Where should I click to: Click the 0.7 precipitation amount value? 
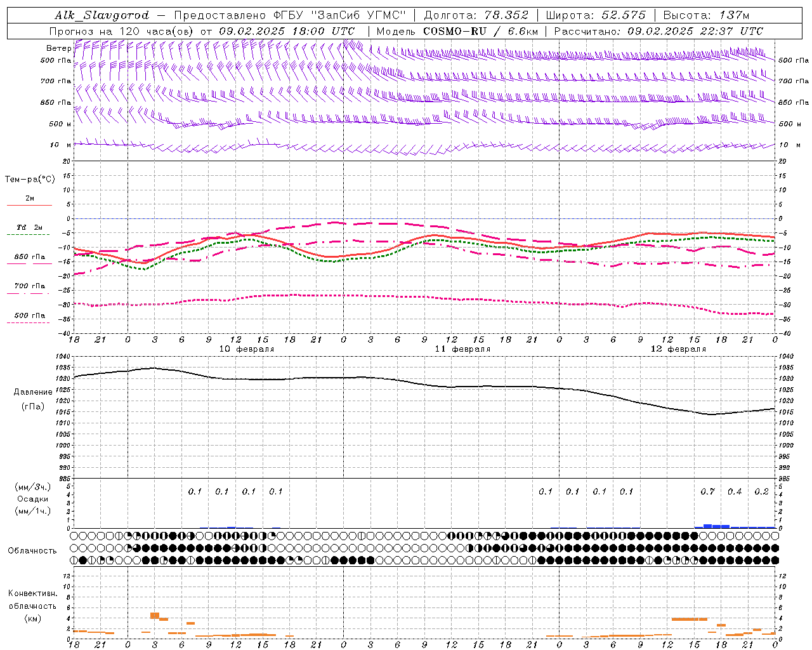(x=707, y=491)
